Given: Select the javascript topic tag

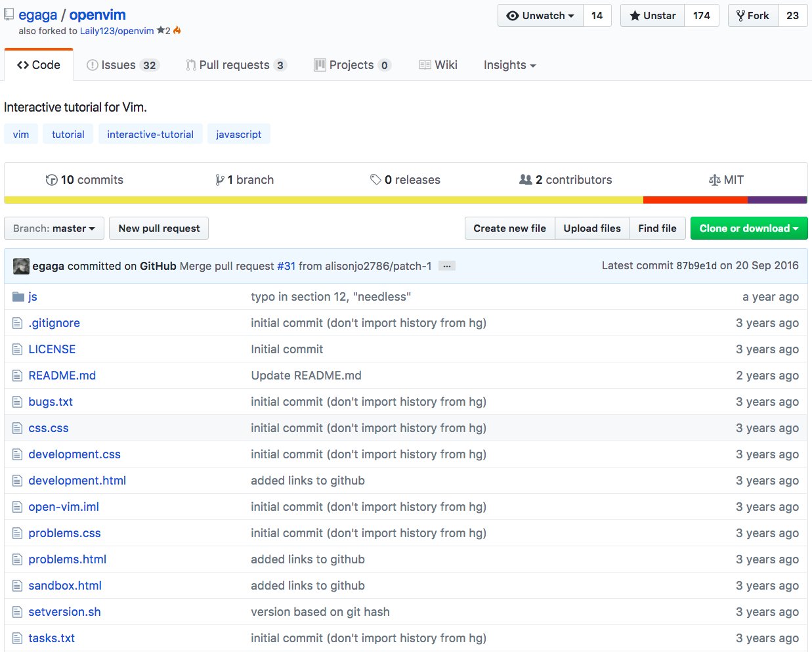Looking at the screenshot, I should [239, 135].
